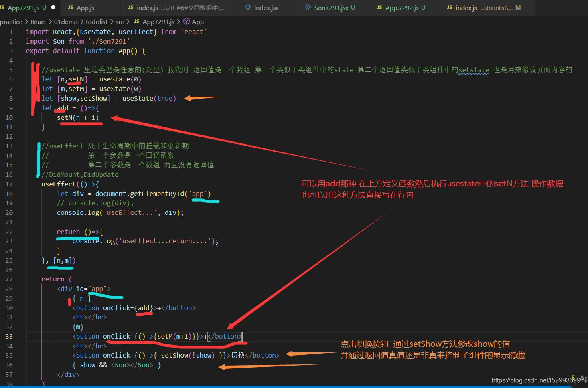This screenshot has height=388, width=588.
Task: Open the App7291.js breadcrumb file dropdown
Action: pos(158,22)
